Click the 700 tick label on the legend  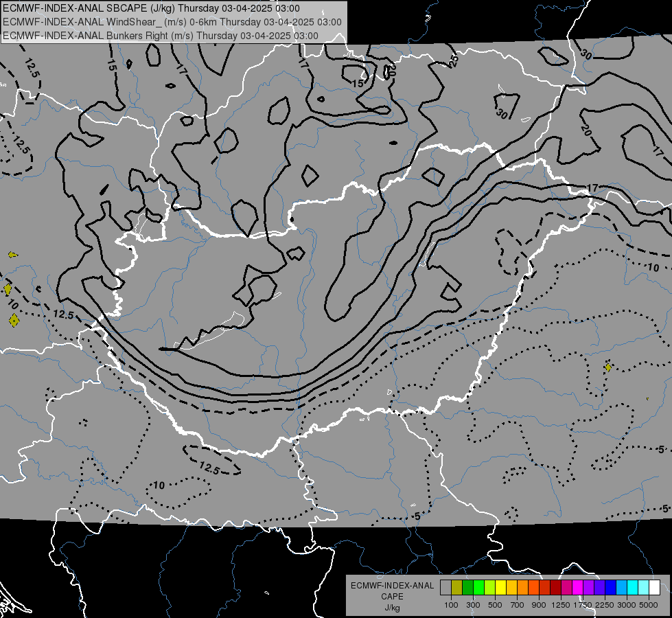coord(518,605)
